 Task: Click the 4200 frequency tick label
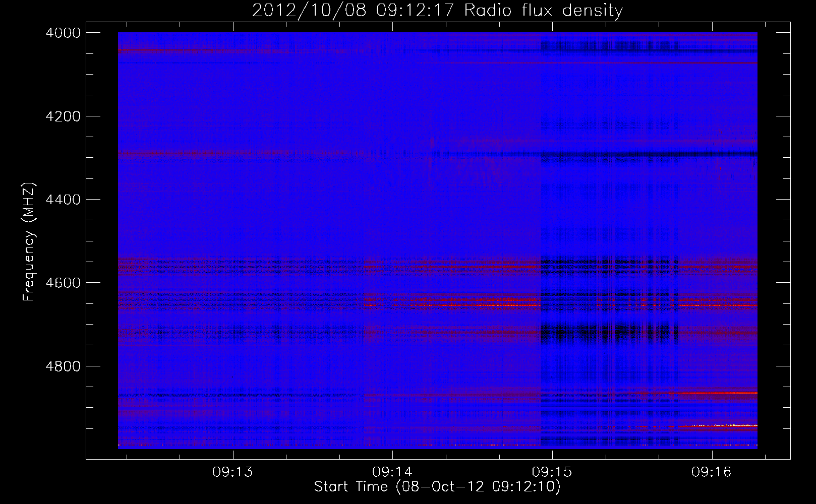(63, 116)
